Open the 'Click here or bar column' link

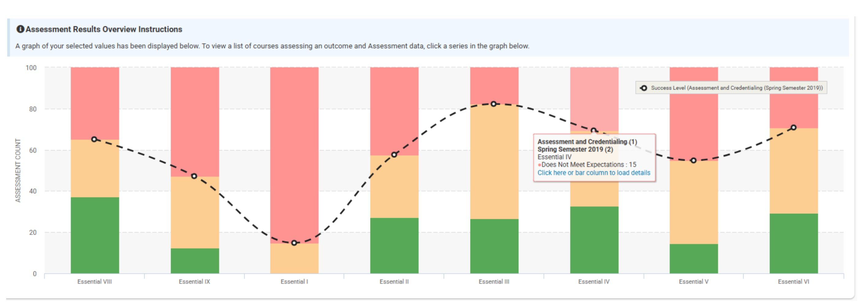pos(593,173)
